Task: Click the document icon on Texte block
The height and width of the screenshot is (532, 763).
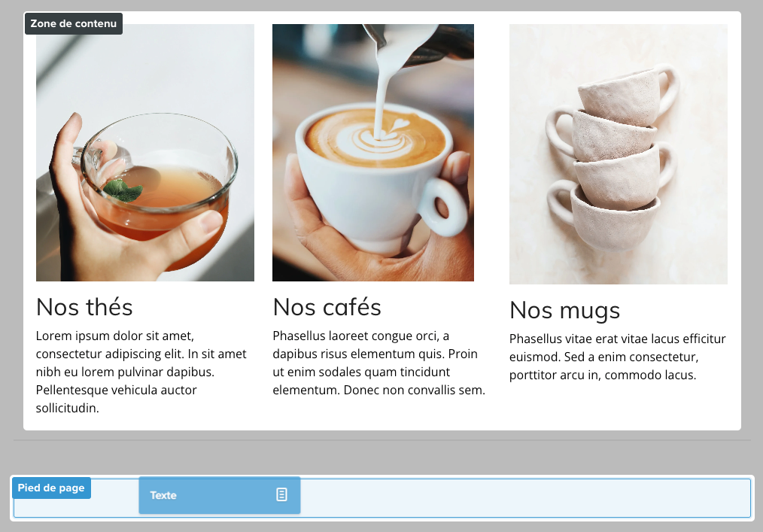Action: point(281,494)
